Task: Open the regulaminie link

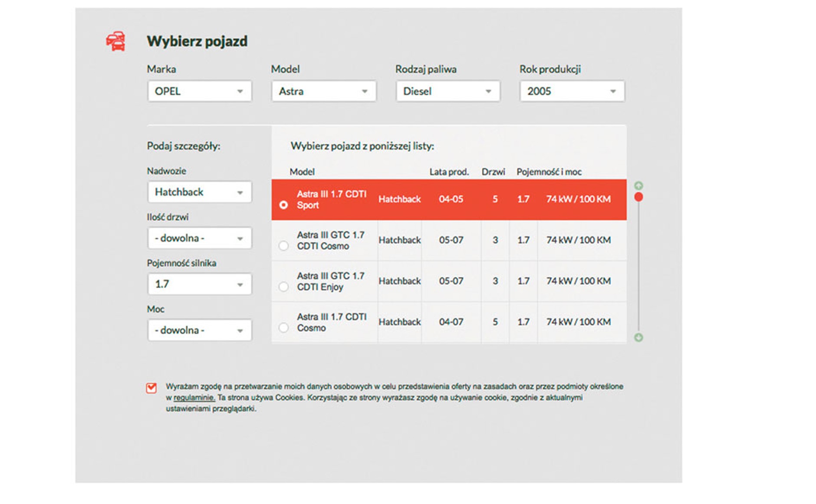Action: click(194, 398)
